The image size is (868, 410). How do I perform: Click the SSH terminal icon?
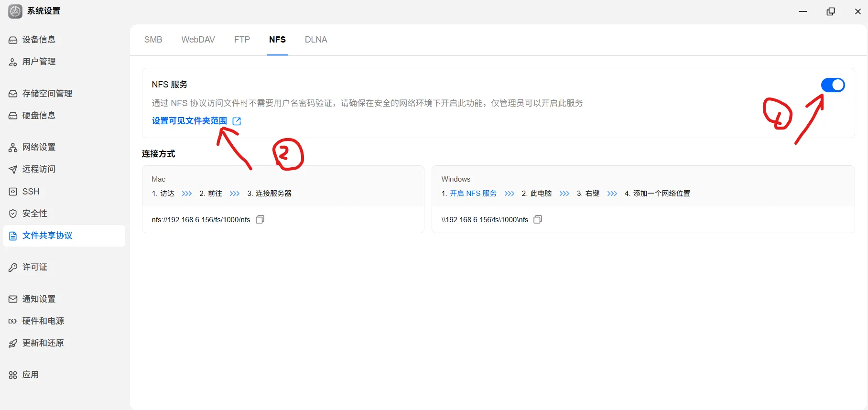click(x=13, y=192)
